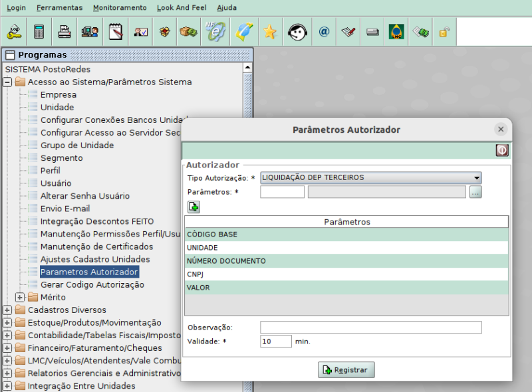Open the headset support tool
This screenshot has height=392, width=532.
[x=297, y=31]
